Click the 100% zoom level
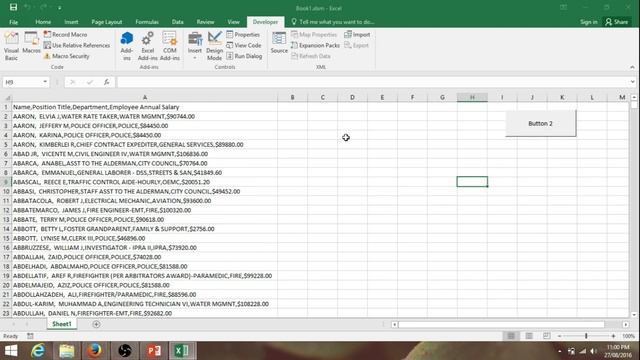 click(629, 336)
